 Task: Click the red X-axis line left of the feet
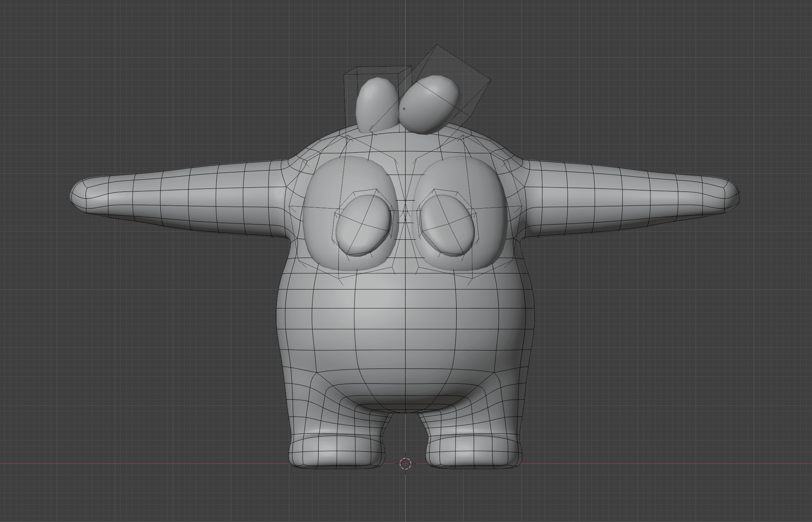click(x=152, y=463)
